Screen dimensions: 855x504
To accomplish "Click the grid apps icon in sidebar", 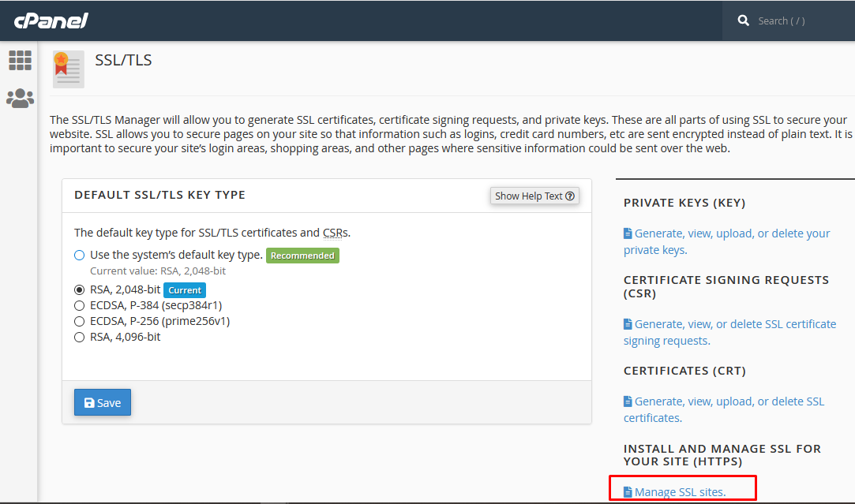I will 20,61.
